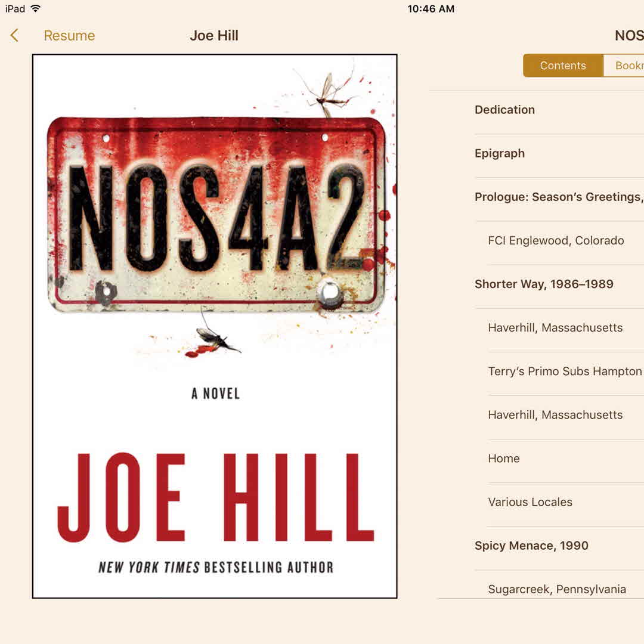
Task: Go to the Home chapter
Action: click(x=565, y=459)
